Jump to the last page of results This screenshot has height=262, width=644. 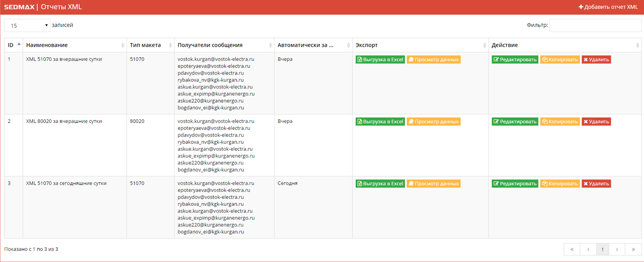click(x=633, y=250)
